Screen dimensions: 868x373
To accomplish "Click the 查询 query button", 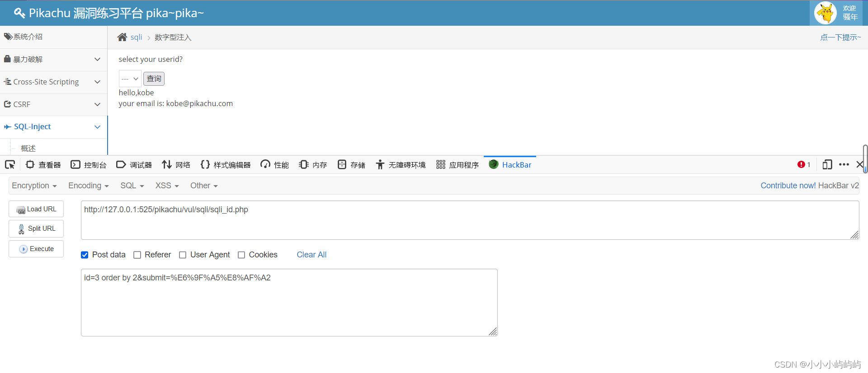I will [154, 79].
